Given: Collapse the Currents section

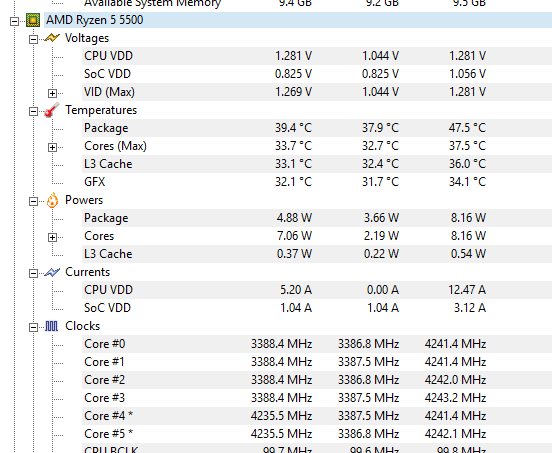Looking at the screenshot, I should pos(33,273).
